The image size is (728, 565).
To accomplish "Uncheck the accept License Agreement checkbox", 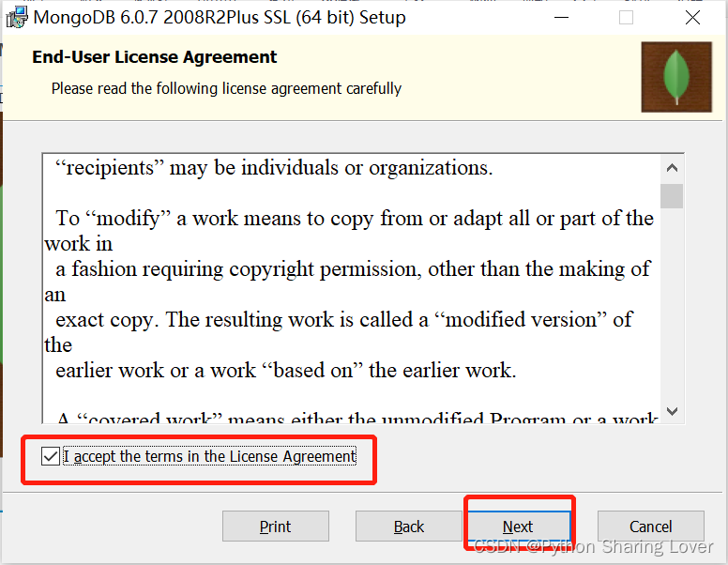I will [x=50, y=456].
